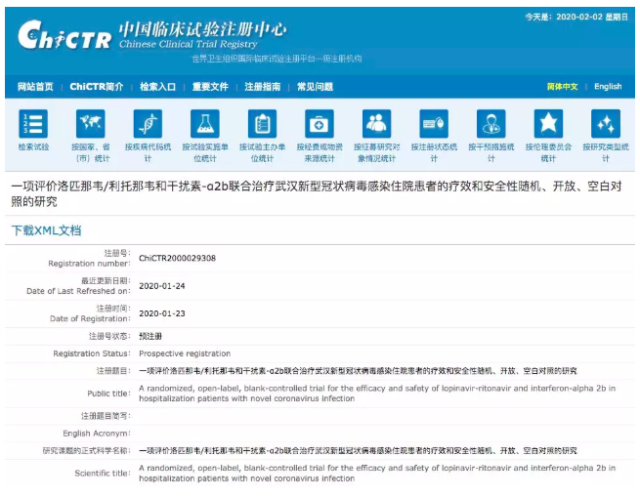This screenshot has width=640, height=498.
Task: Select 检索入口 in the navigation bar
Action: 158,87
